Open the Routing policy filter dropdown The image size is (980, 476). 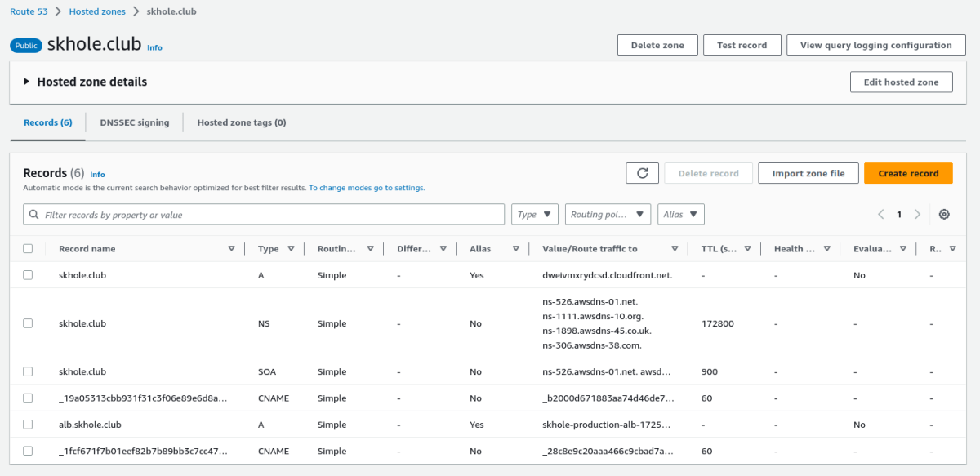[608, 214]
